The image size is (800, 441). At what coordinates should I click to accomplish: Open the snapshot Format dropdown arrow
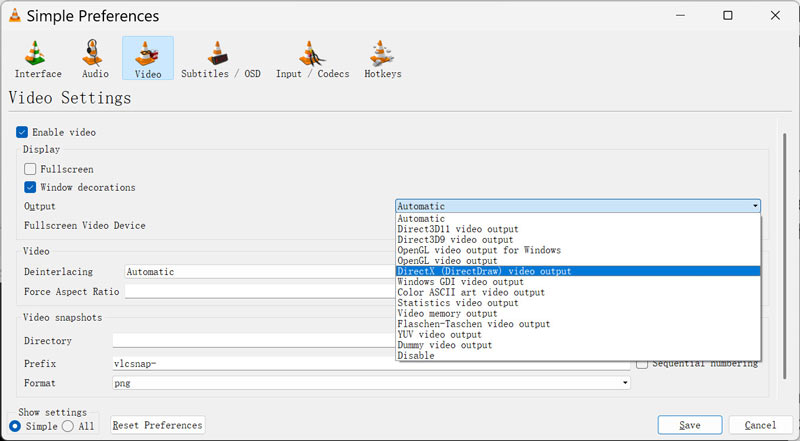pyautogui.click(x=625, y=383)
